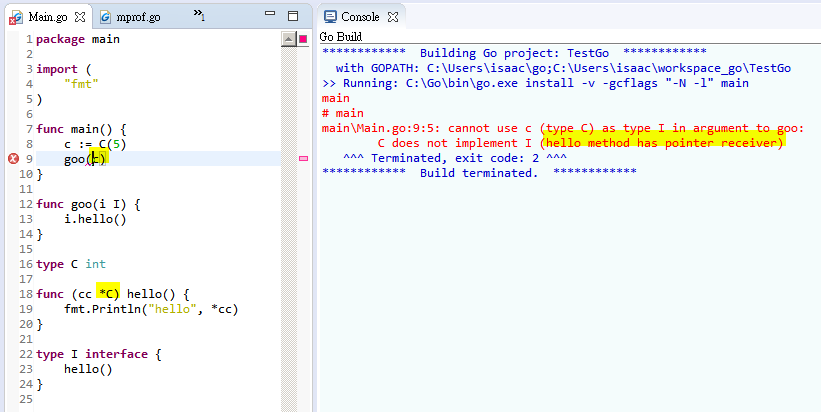Click the red error indicator atop the overview ruler
This screenshot has height=412, width=821.
pyautogui.click(x=303, y=39)
